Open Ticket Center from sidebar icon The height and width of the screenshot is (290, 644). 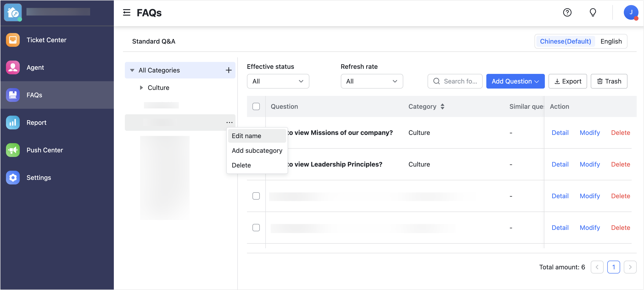13,40
